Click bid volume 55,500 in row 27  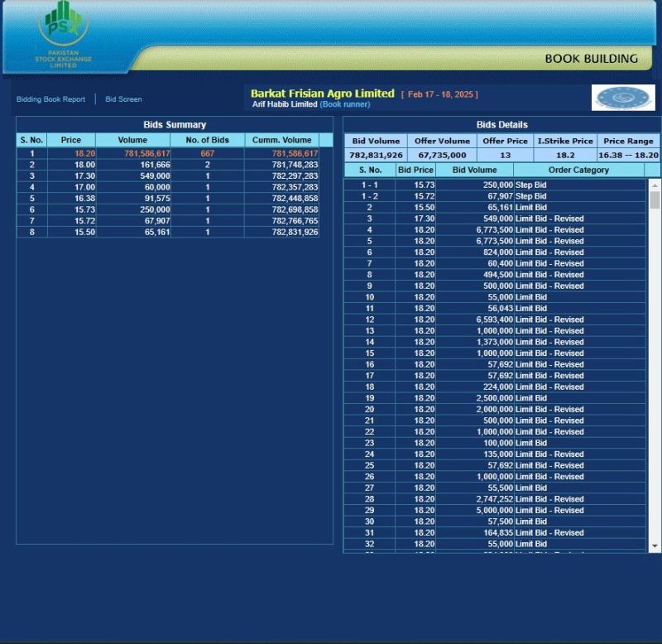pyautogui.click(x=501, y=488)
